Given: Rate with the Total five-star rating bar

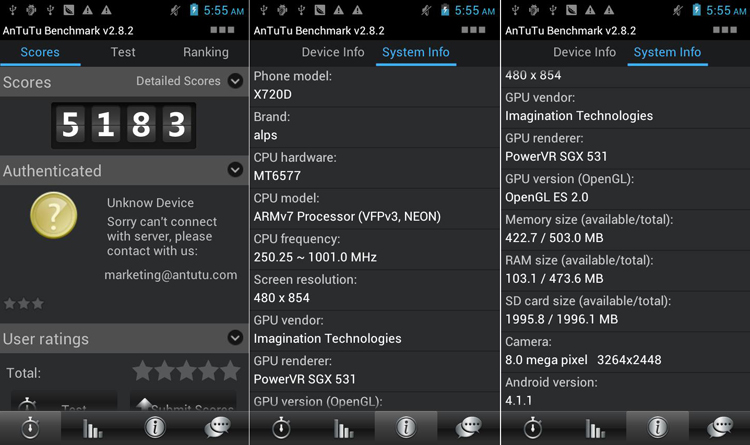Looking at the screenshot, I should coord(186,371).
